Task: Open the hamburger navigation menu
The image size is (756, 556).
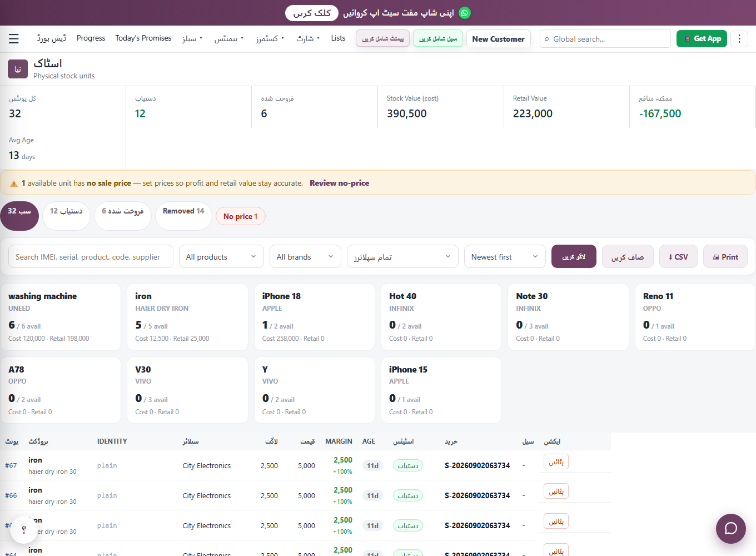Action: [x=14, y=38]
